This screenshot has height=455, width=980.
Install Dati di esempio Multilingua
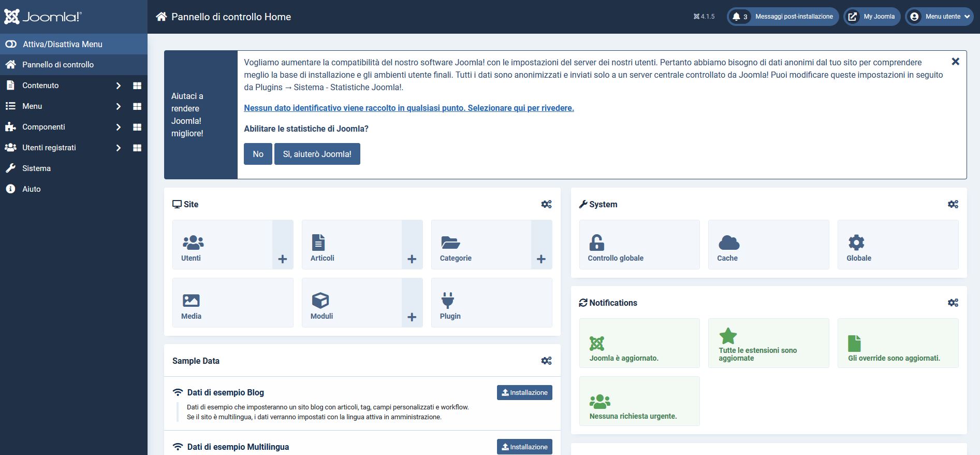(x=524, y=447)
